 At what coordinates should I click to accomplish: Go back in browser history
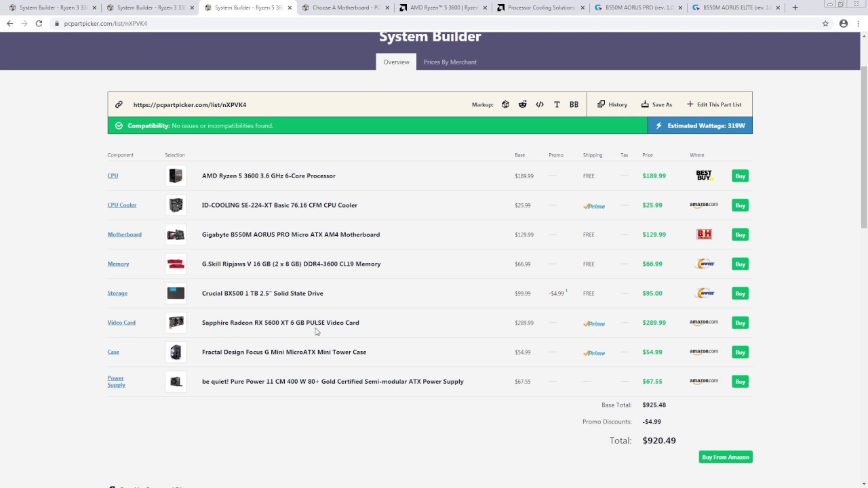pos(9,23)
